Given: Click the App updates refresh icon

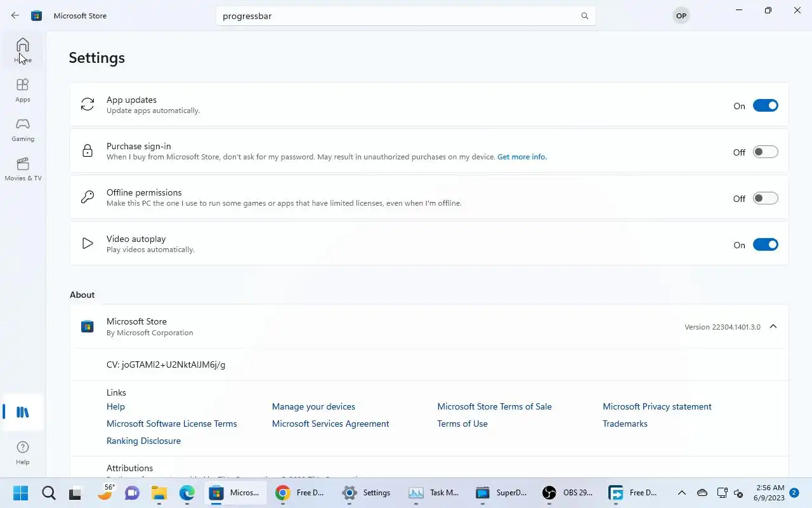Looking at the screenshot, I should (88, 104).
